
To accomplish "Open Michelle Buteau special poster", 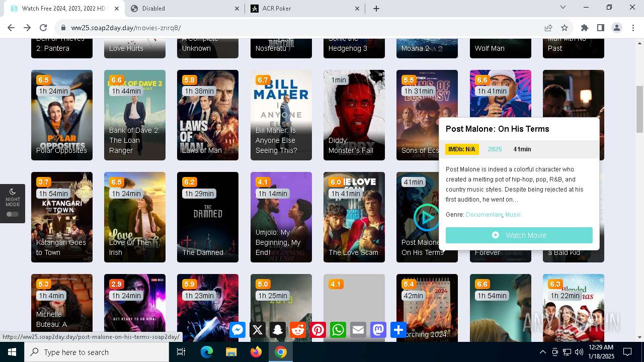I will tap(62, 308).
